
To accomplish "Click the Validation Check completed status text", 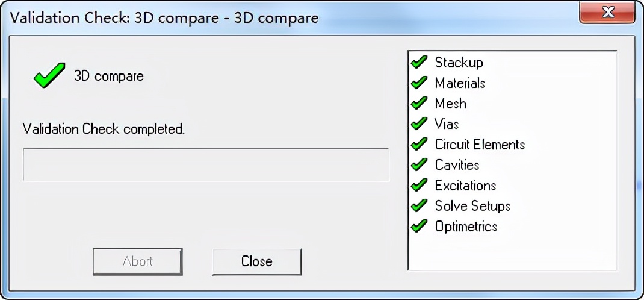I will click(104, 129).
